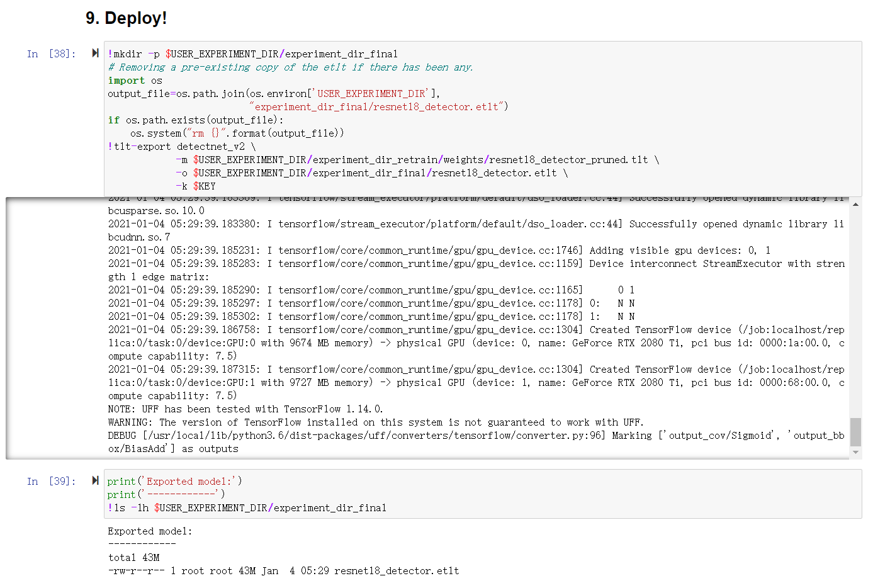The image size is (873, 588).
Task: Click the run indicator icon beside In [38]
Action: 95,54
